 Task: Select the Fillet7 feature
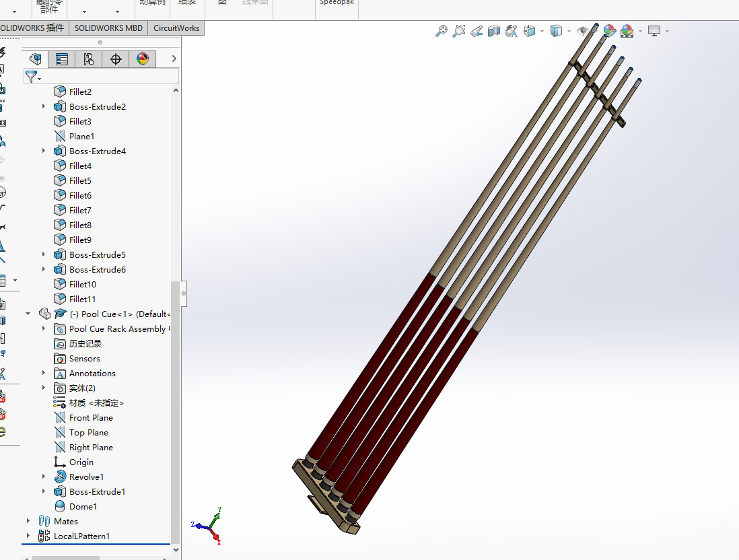click(x=80, y=210)
